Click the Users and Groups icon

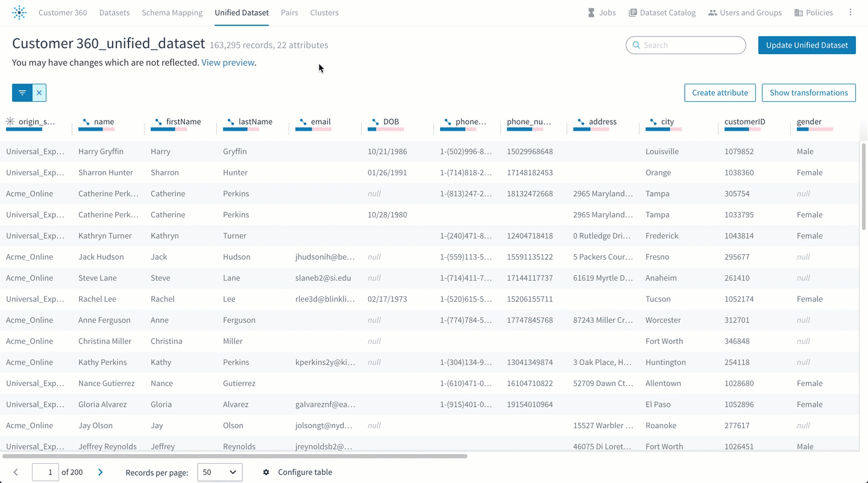(x=712, y=13)
